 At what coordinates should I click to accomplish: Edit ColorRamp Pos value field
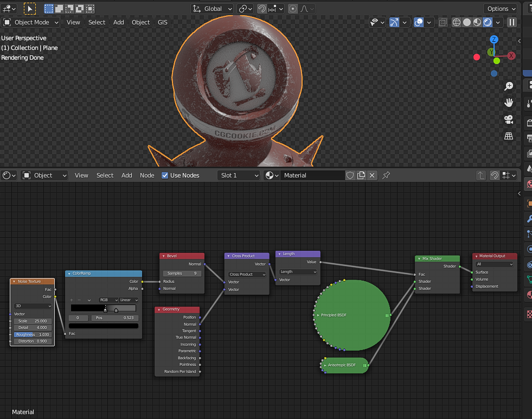tap(114, 318)
